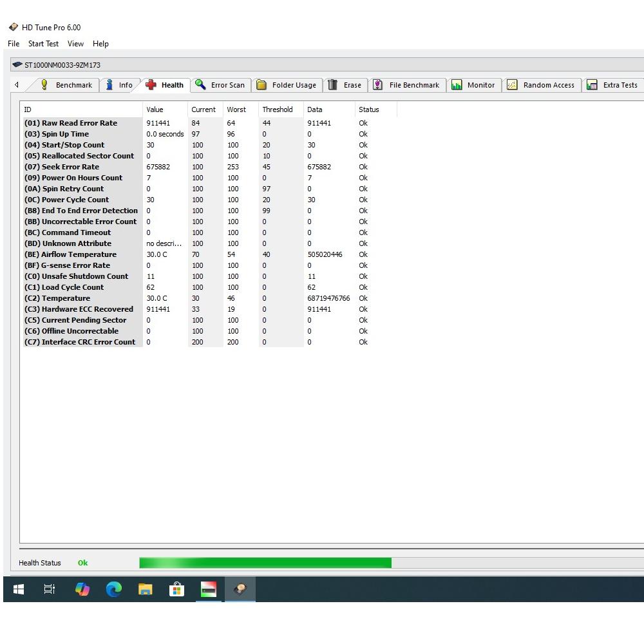
Task: Open the Windows Start menu
Action: tap(19, 589)
